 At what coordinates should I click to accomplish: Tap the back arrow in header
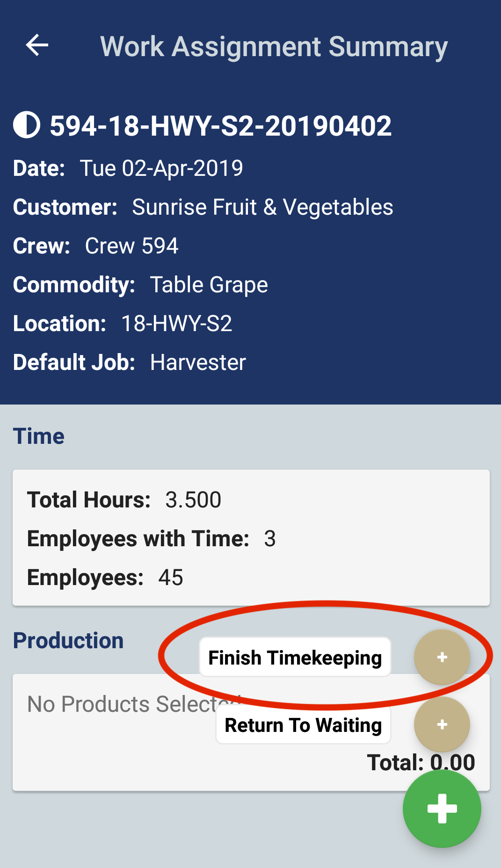pyautogui.click(x=37, y=45)
